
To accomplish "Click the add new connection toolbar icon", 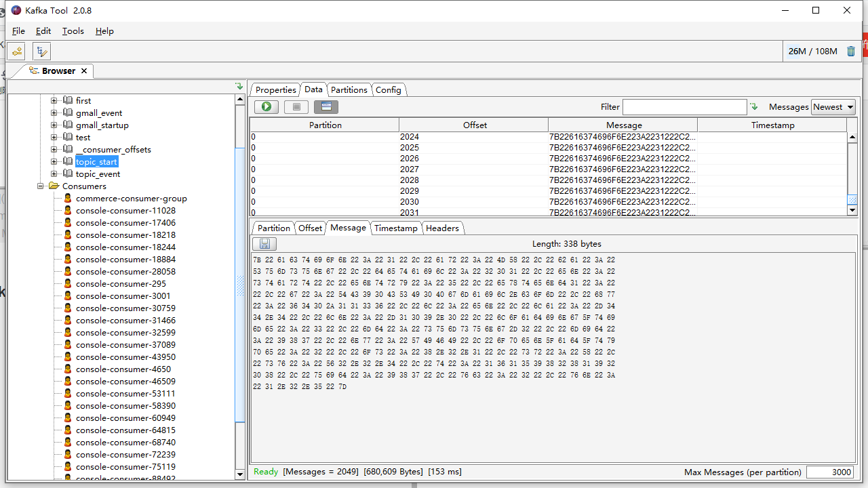I will tap(16, 51).
